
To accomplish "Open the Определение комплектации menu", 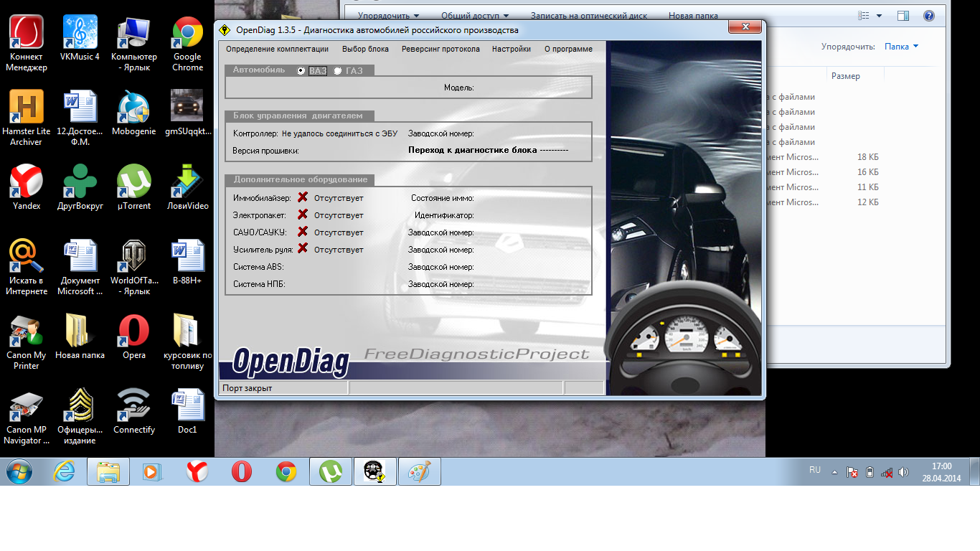I will (277, 49).
